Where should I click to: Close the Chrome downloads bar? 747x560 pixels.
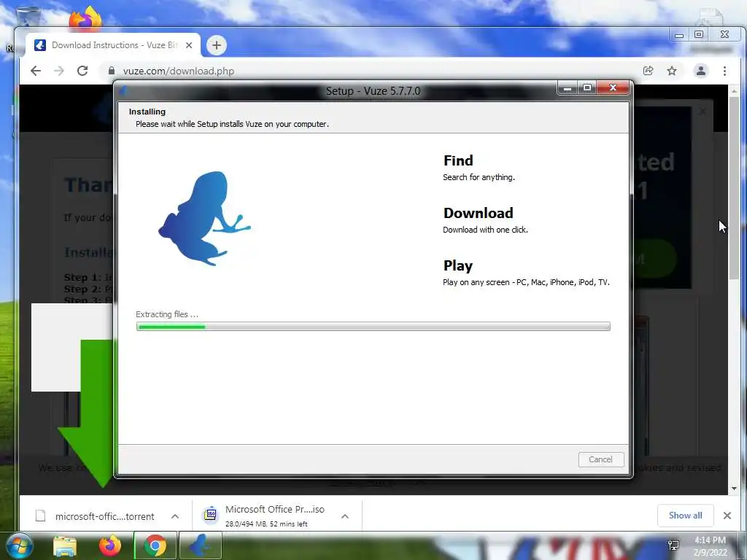727,516
